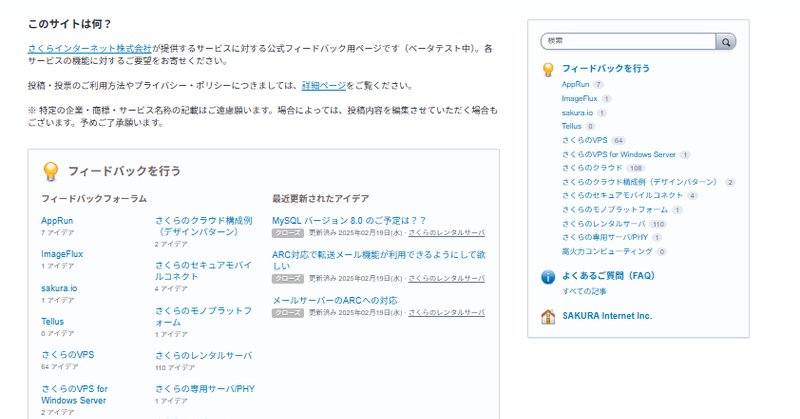Focus the 検索 search field

tap(629, 41)
